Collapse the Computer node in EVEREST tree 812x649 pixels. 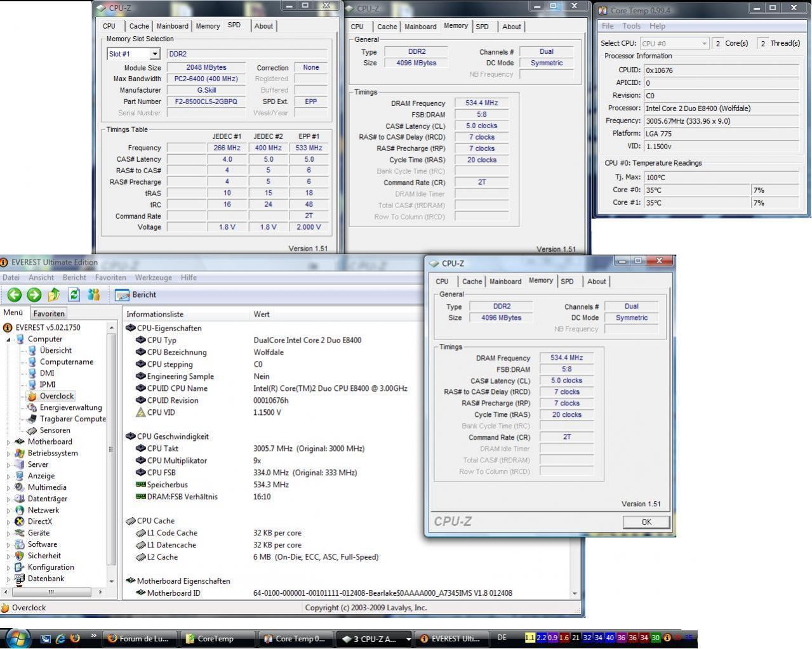pyautogui.click(x=9, y=339)
